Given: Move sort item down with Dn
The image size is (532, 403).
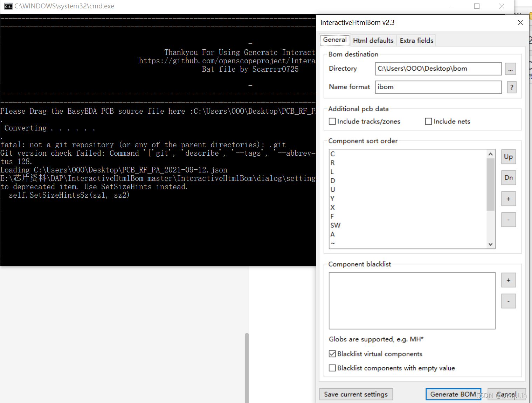Looking at the screenshot, I should point(509,178).
